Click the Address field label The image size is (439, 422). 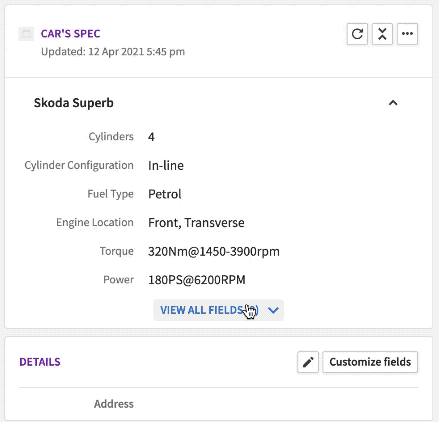coord(114,404)
